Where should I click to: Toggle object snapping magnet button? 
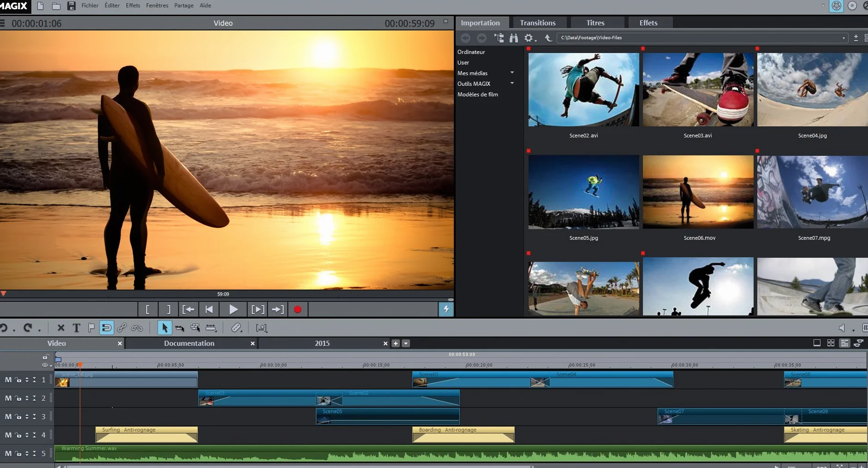click(107, 328)
